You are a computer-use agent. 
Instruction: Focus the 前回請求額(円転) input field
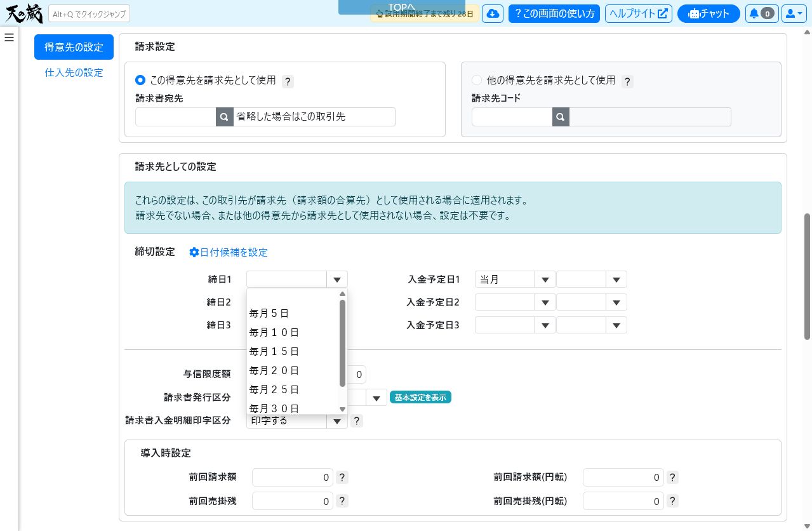click(x=623, y=478)
